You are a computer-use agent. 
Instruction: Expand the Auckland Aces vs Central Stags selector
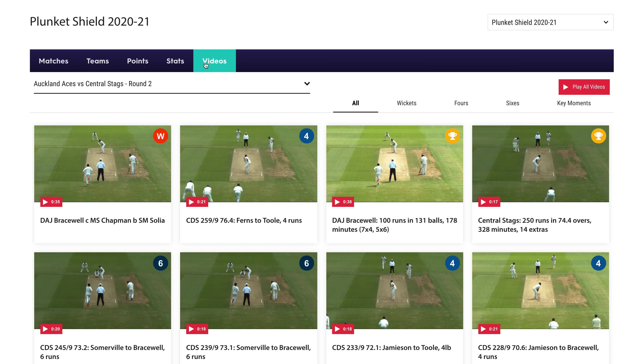click(x=172, y=84)
